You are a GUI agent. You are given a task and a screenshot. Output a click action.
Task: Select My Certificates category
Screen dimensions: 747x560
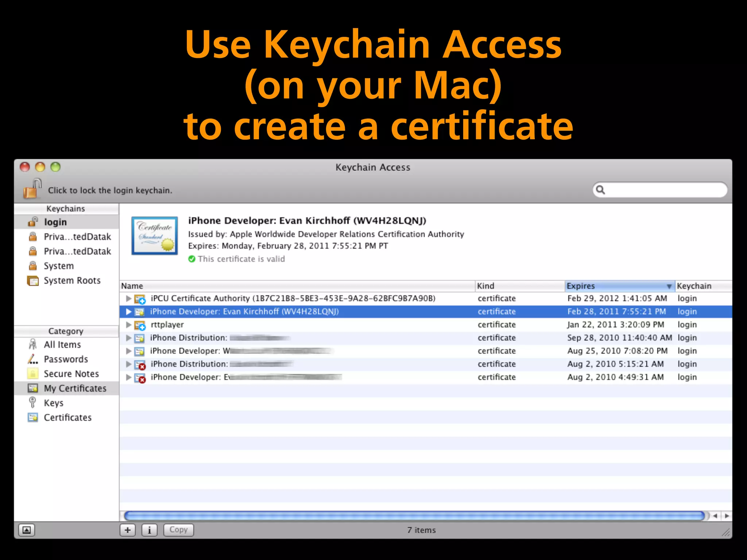tap(66, 388)
